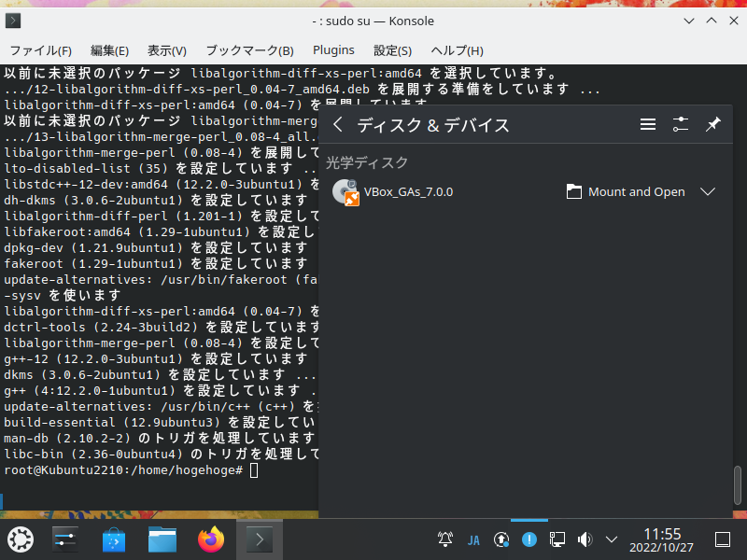Click the VBox_GAs_7.0.0 optical disc icon
This screenshot has height=560, width=747.
(345, 192)
